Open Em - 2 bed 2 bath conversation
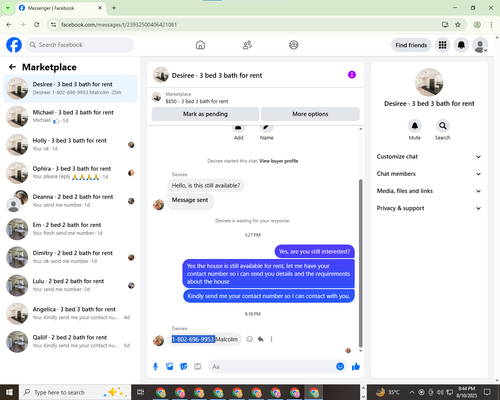This screenshot has width=500, height=400. [70, 229]
